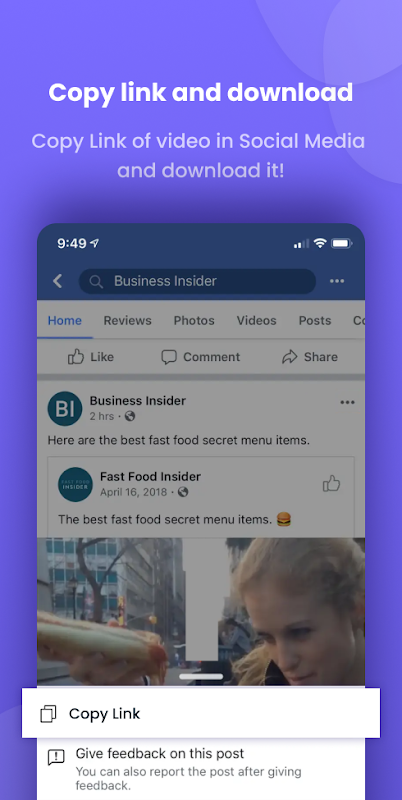Image resolution: width=402 pixels, height=800 pixels.
Task: Click the Business Insider BI avatar
Action: 65,409
